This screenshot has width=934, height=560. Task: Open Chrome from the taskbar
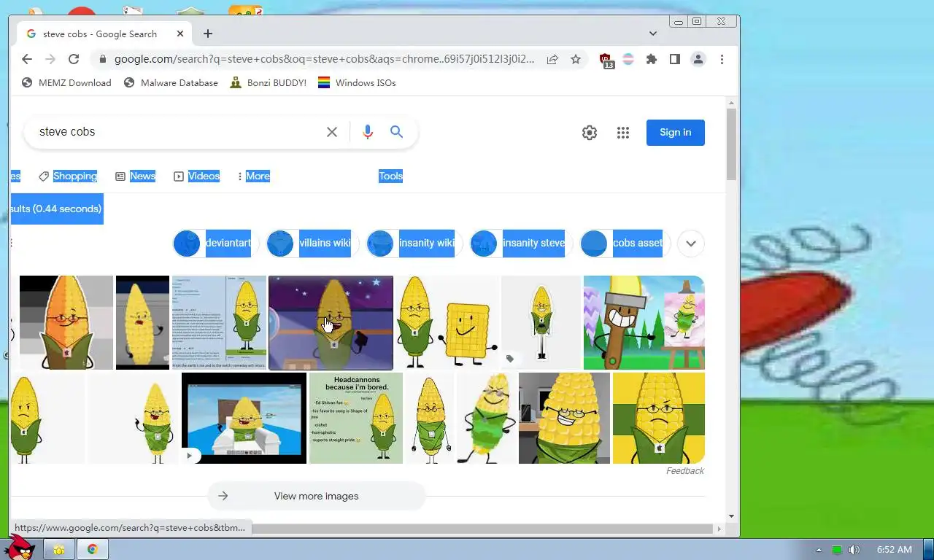(x=93, y=549)
